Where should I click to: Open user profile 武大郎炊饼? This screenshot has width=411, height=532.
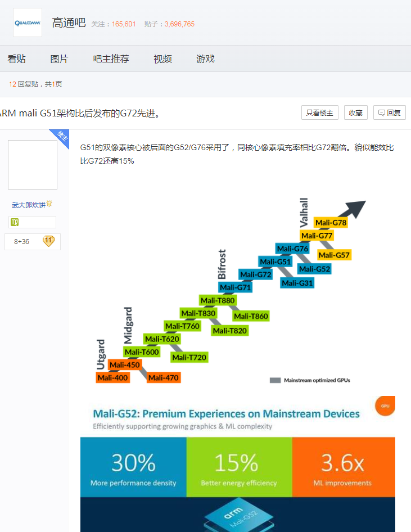(x=29, y=205)
